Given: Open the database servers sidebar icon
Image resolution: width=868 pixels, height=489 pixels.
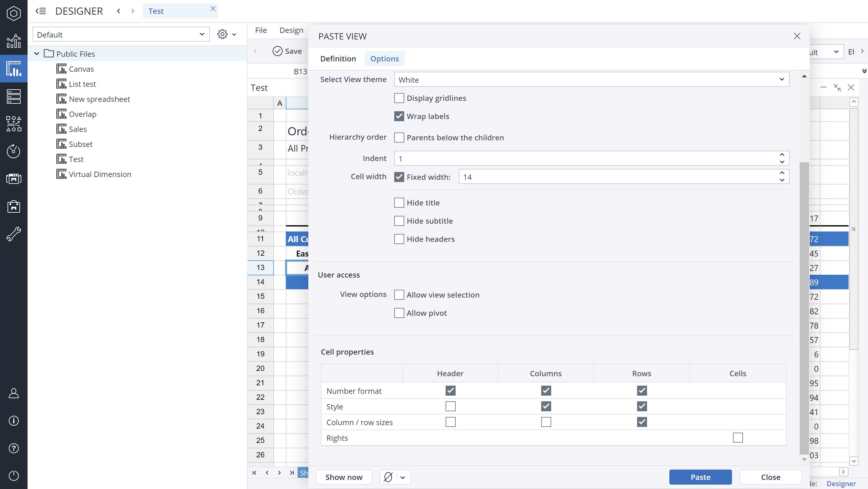Looking at the screenshot, I should pos(13,96).
